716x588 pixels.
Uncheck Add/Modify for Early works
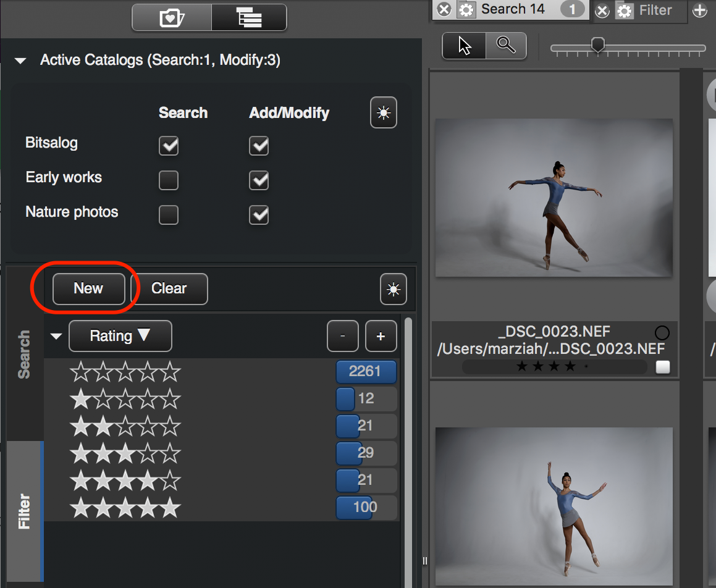click(x=259, y=180)
